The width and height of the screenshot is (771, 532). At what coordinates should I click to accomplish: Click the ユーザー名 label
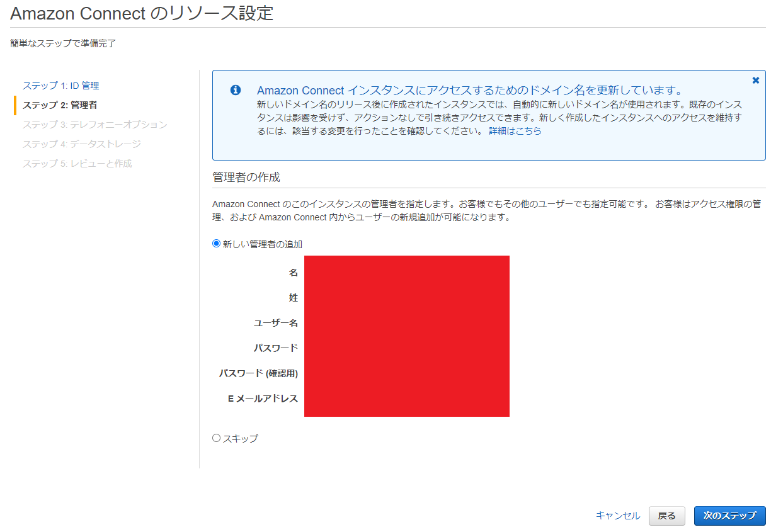point(276,323)
